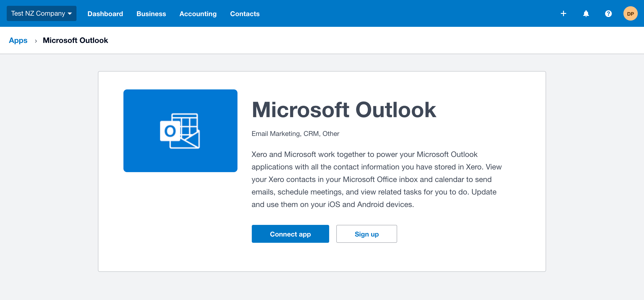This screenshot has width=644, height=300.
Task: Click the Microsoft Outlook breadcrumb title
Action: (x=75, y=40)
